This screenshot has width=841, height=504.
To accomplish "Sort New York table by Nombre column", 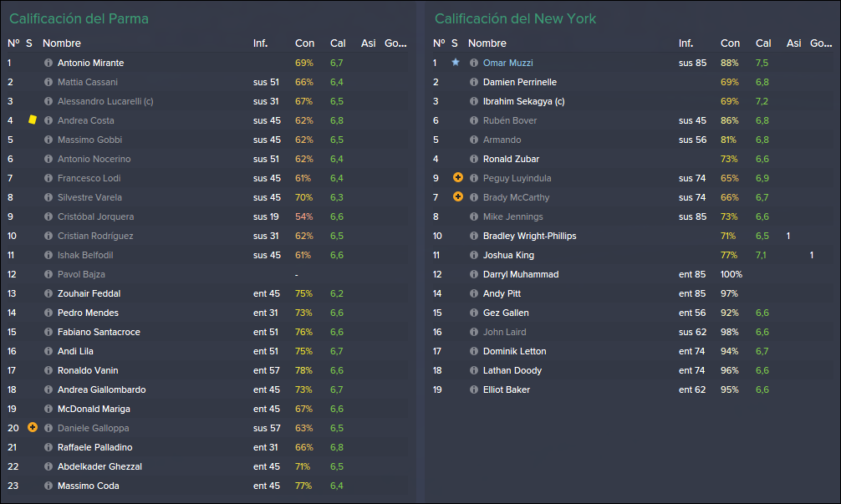I will tap(487, 43).
